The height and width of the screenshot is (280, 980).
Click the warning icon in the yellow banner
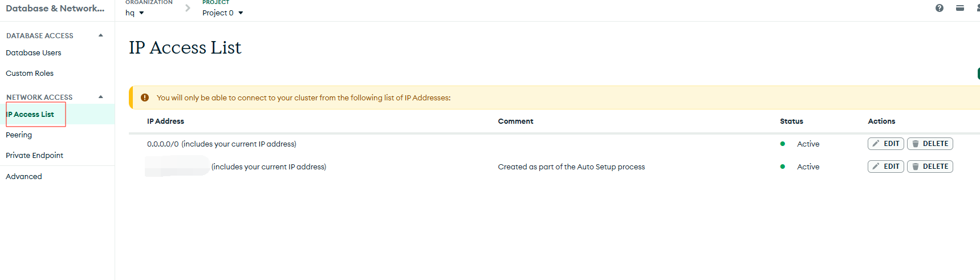[145, 98]
